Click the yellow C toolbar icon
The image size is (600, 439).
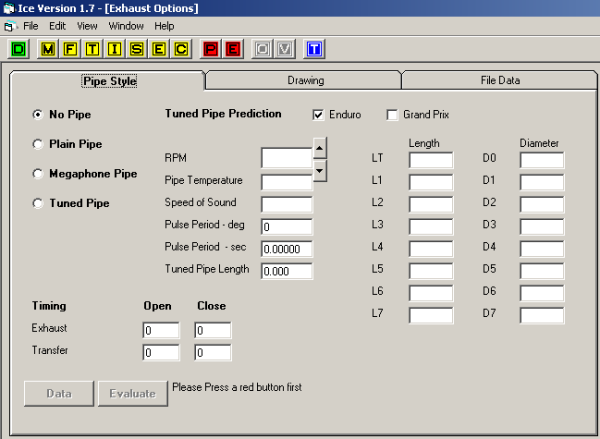[181, 47]
